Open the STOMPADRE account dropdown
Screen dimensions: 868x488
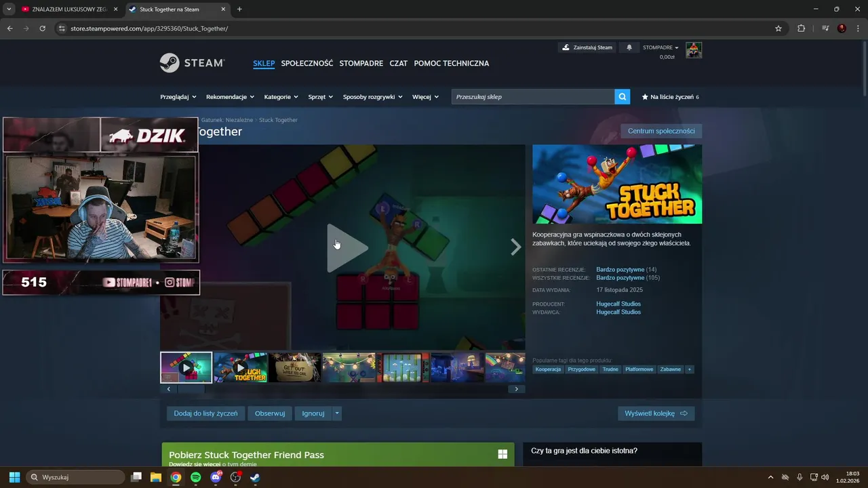pos(660,47)
